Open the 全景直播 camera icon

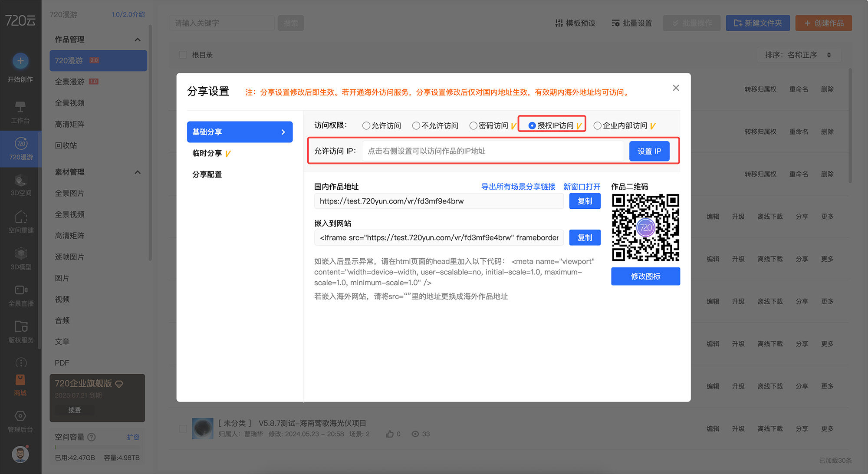coord(20,290)
